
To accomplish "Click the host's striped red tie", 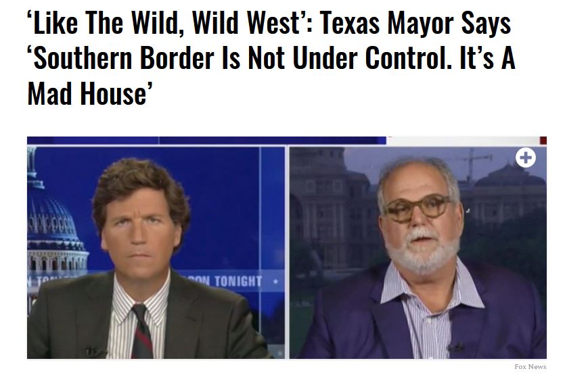I will 141,331.
